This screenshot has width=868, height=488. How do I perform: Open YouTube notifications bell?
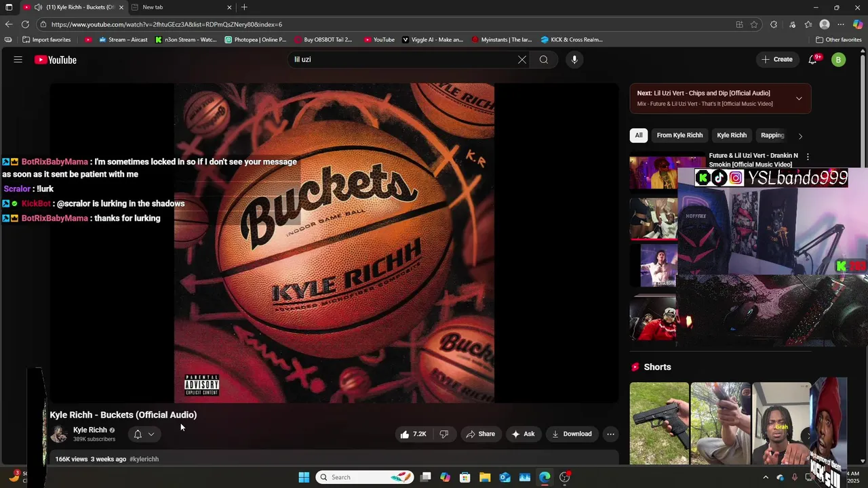[x=813, y=60]
